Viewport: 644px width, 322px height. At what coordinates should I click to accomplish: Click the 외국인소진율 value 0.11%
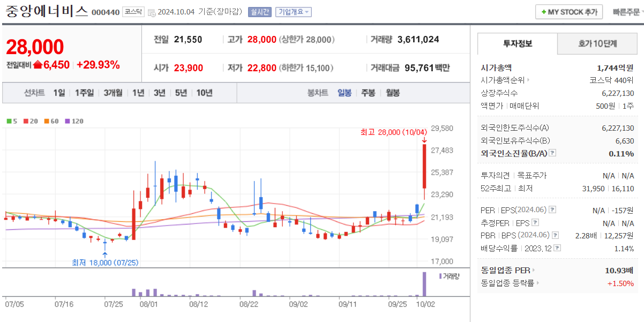point(621,153)
